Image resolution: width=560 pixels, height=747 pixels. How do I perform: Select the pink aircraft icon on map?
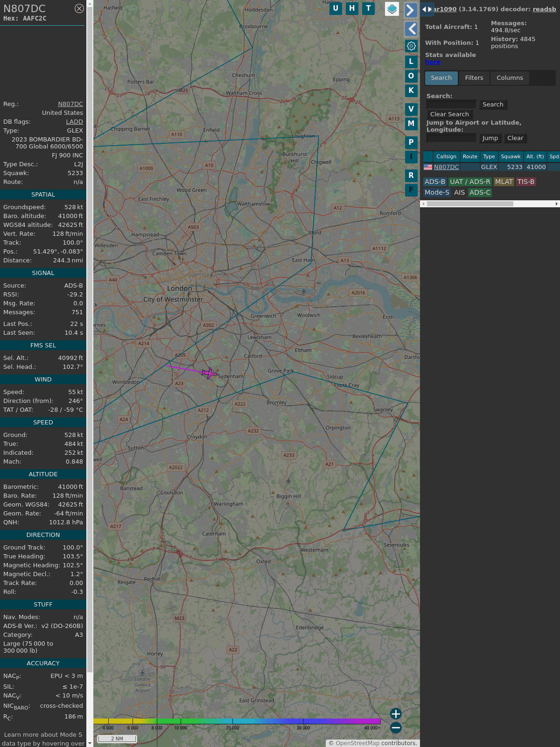[x=209, y=373]
